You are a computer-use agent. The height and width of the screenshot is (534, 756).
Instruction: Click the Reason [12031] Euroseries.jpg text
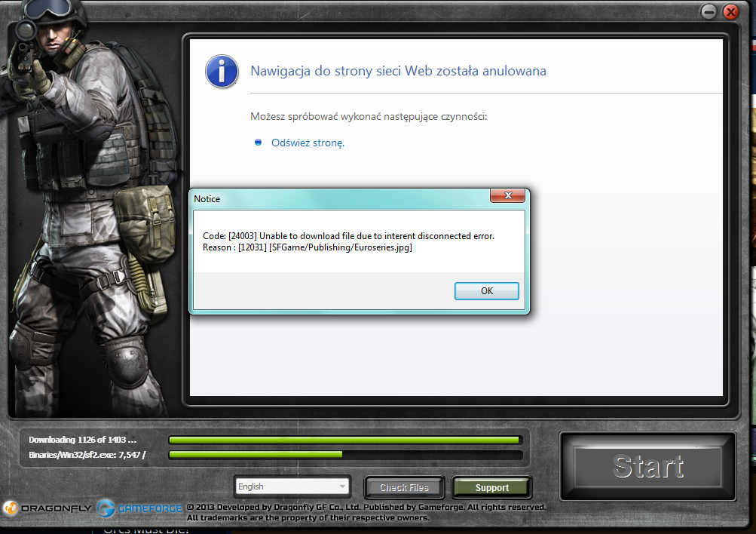[x=307, y=247]
